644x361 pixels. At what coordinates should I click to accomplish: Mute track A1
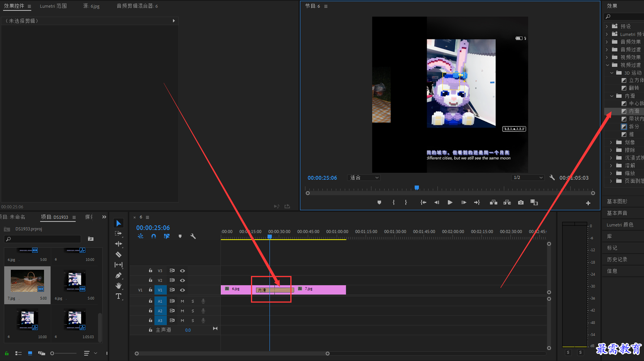(x=183, y=301)
